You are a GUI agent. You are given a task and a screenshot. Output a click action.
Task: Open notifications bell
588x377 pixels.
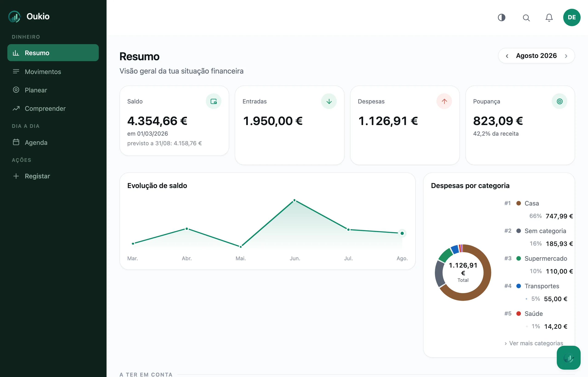point(549,18)
